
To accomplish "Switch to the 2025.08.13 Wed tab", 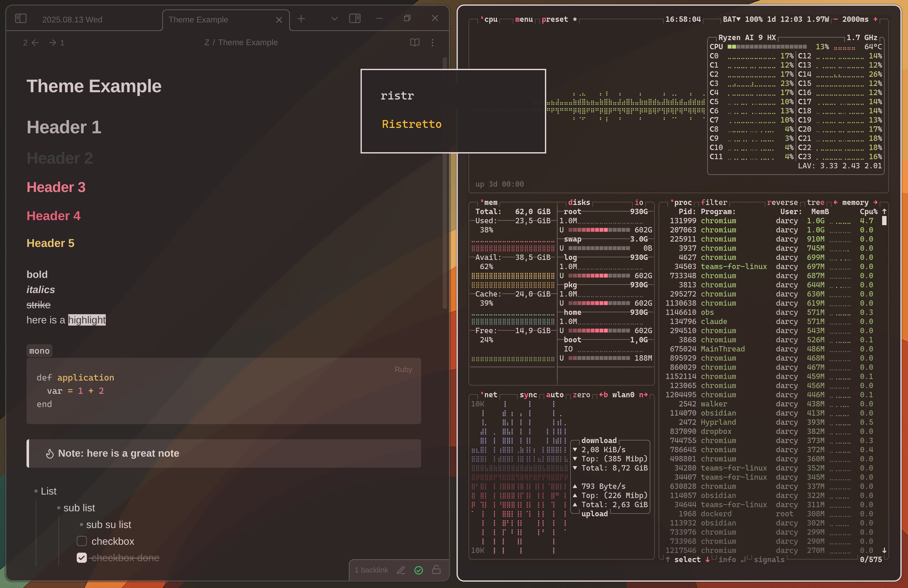I will tap(72, 20).
